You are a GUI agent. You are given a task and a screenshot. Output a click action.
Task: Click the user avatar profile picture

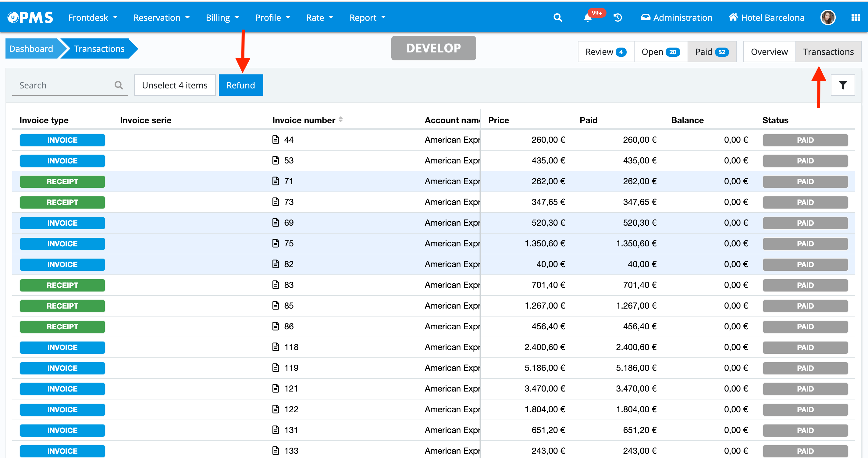coord(827,17)
